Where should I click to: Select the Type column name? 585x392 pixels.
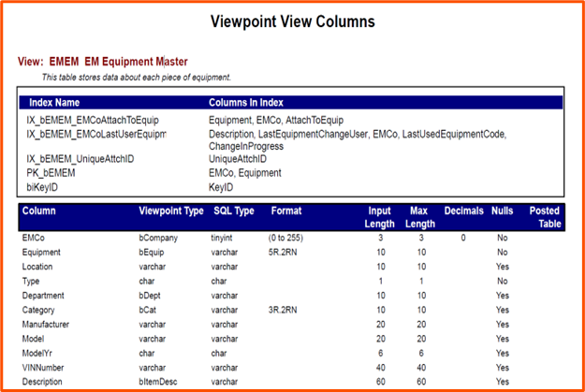(x=31, y=282)
